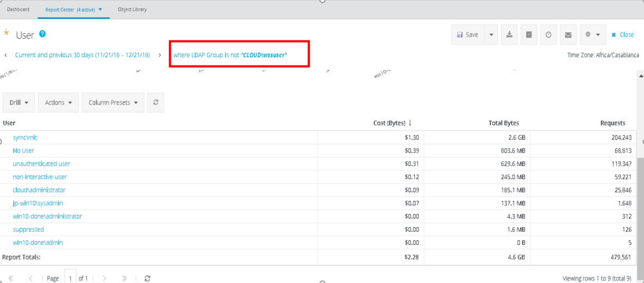Open the Column Presets dropdown

click(113, 103)
